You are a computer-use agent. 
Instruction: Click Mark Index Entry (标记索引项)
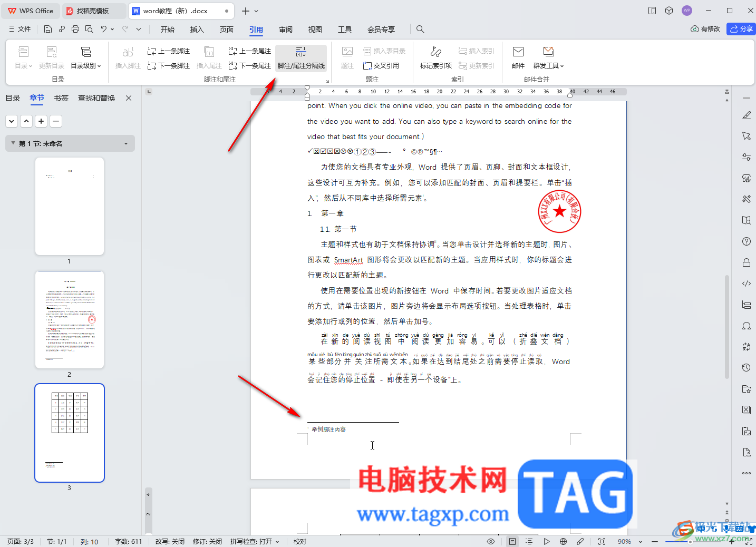coord(436,58)
